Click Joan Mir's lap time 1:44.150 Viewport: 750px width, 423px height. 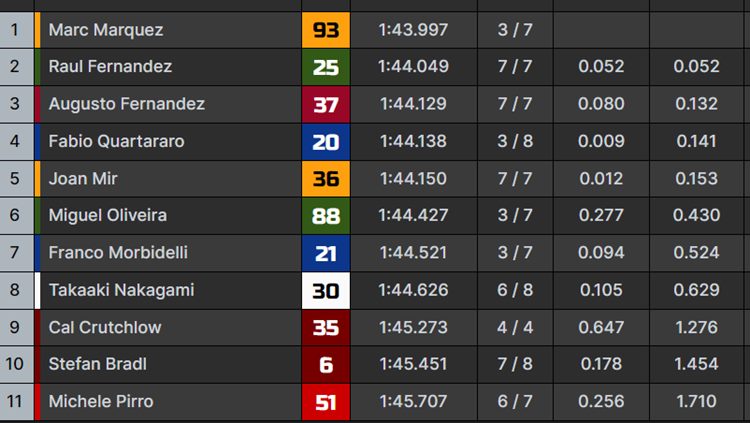(x=413, y=178)
